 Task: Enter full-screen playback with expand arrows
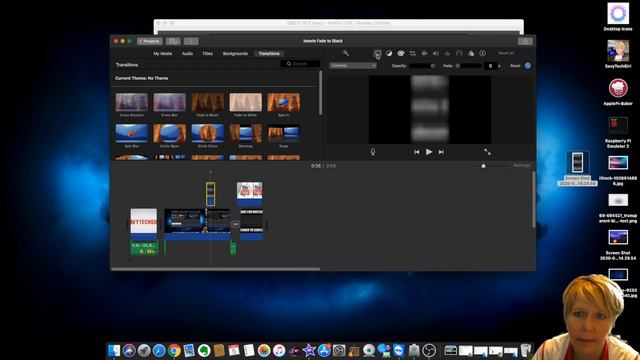tap(487, 152)
